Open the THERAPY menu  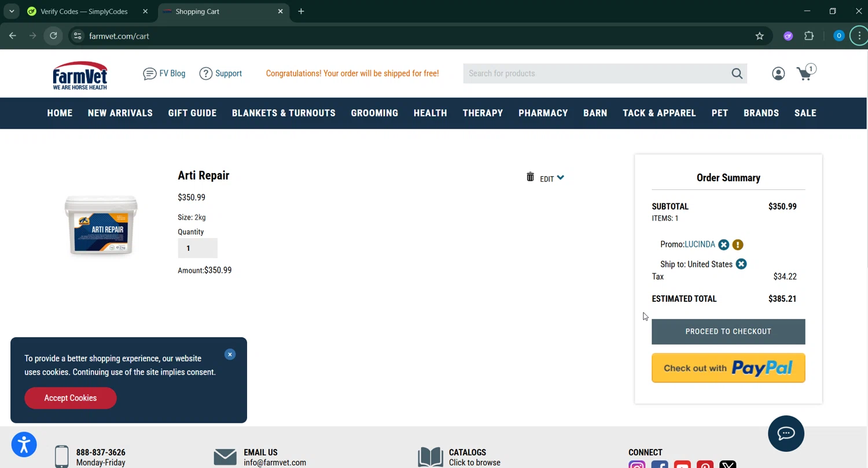[x=483, y=113]
